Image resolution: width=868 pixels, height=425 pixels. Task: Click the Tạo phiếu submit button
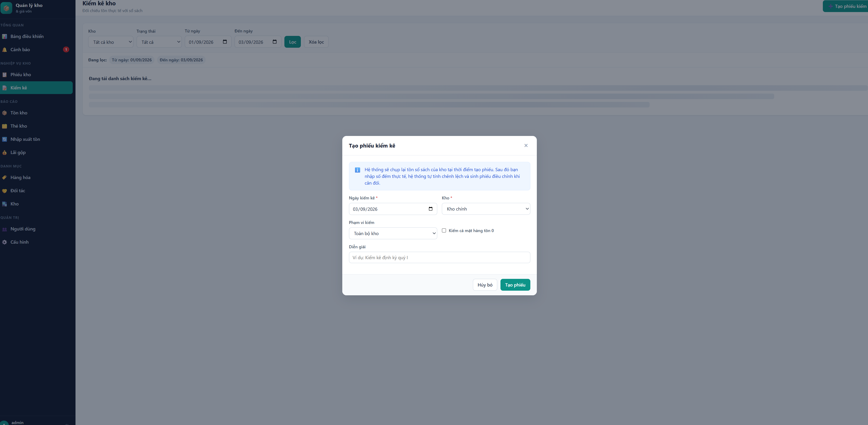(515, 285)
